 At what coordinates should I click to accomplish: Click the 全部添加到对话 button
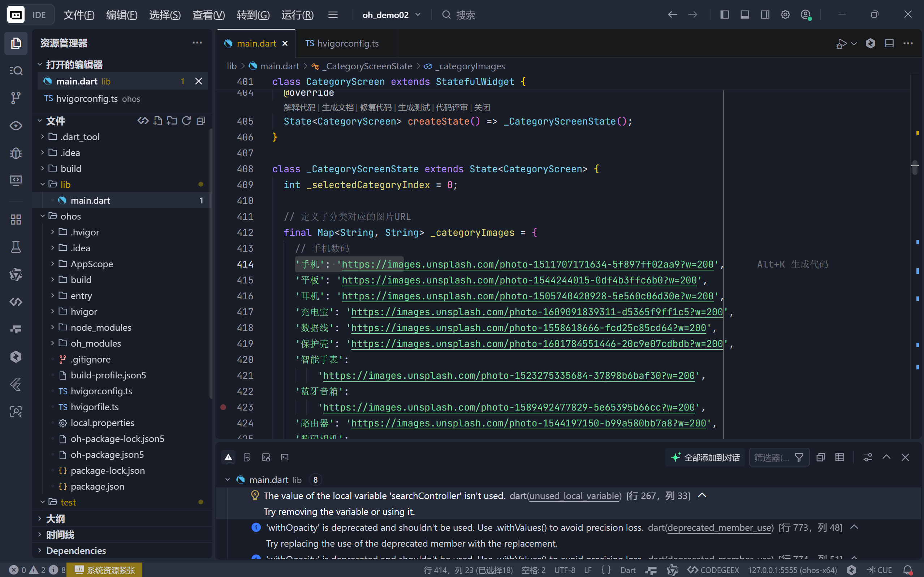click(705, 457)
